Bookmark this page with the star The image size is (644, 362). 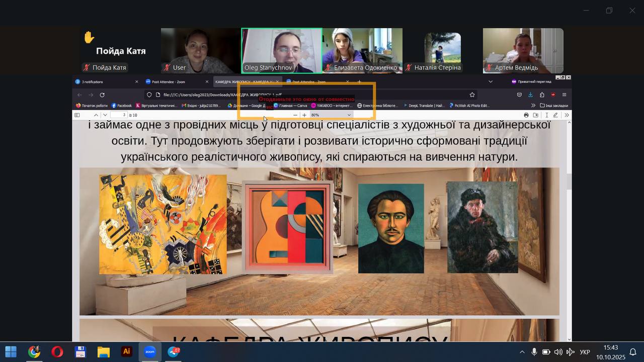472,95
